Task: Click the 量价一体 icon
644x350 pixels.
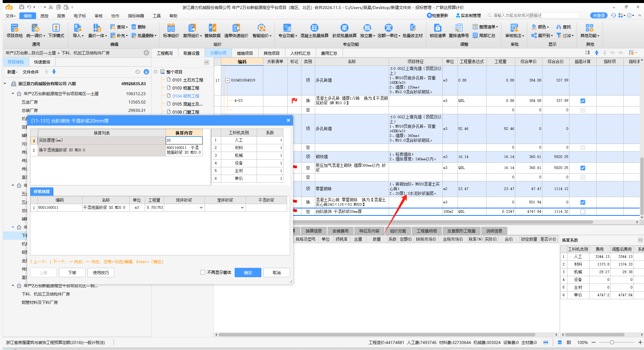Action: coord(97,30)
